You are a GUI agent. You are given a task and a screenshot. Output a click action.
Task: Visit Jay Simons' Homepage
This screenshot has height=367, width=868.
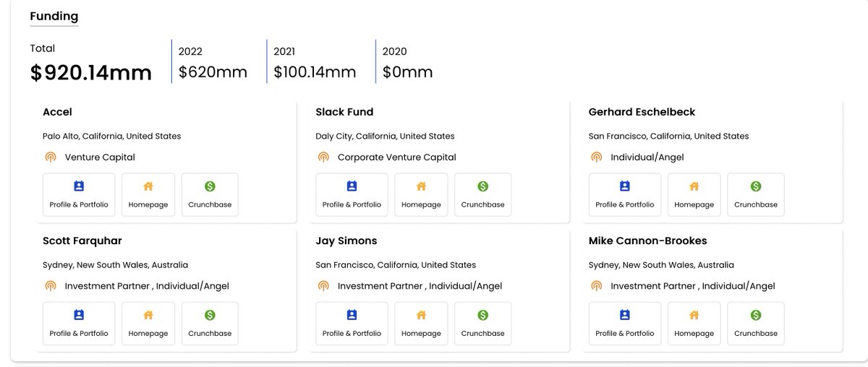click(x=421, y=323)
